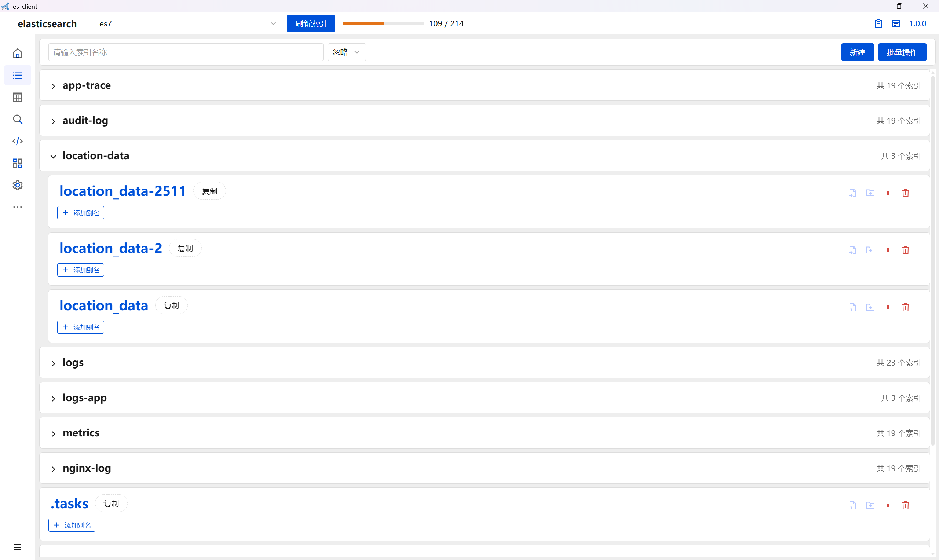Open the data table view from sidebar

click(17, 97)
